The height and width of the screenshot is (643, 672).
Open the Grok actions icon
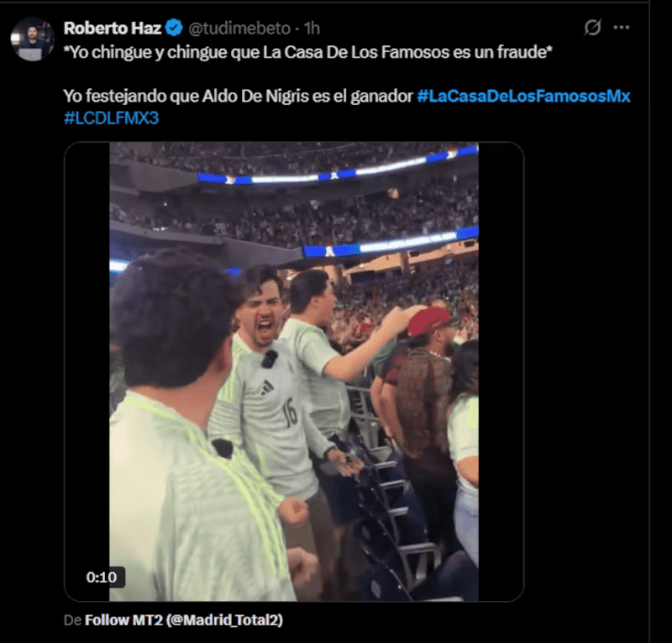pos(592,28)
